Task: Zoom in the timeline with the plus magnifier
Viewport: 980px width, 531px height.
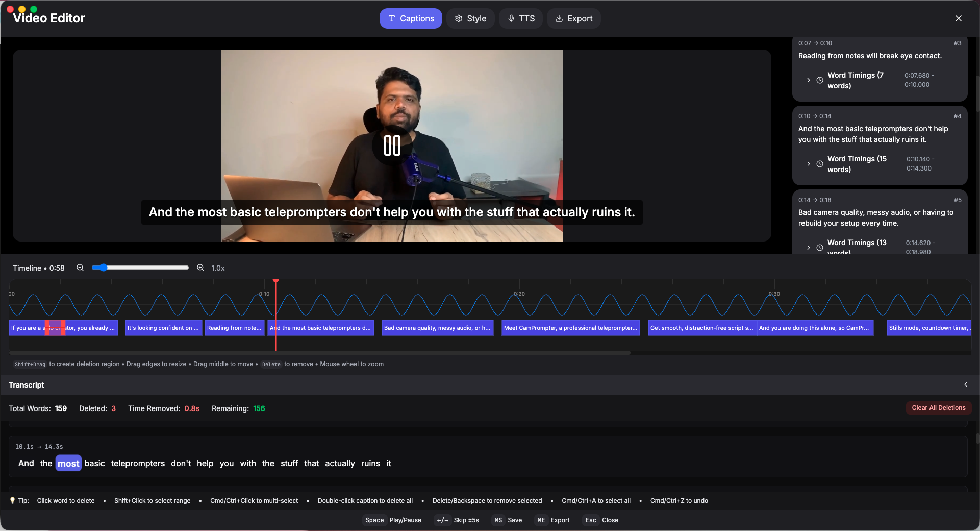Action: click(200, 268)
